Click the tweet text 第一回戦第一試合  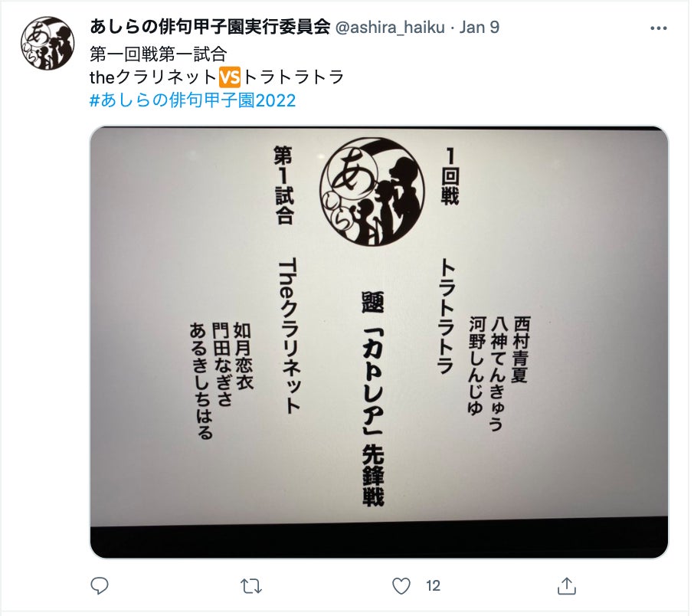click(158, 54)
